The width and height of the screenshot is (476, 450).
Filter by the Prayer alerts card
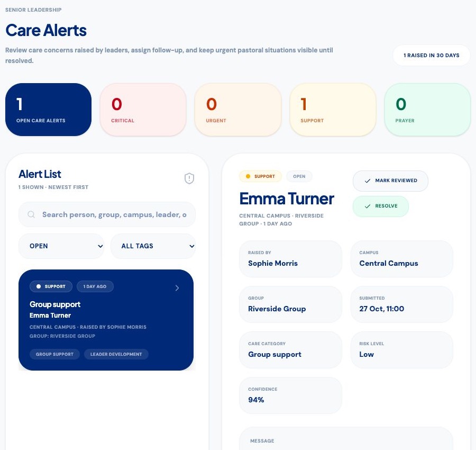click(x=427, y=110)
